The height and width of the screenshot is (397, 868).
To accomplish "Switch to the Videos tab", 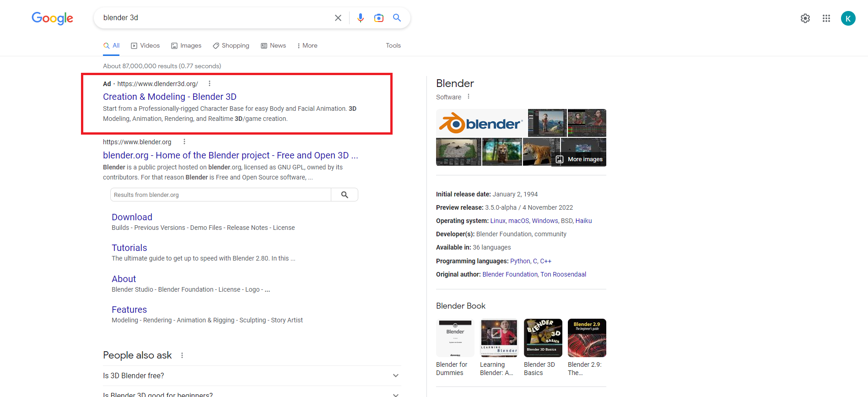I will tap(146, 46).
